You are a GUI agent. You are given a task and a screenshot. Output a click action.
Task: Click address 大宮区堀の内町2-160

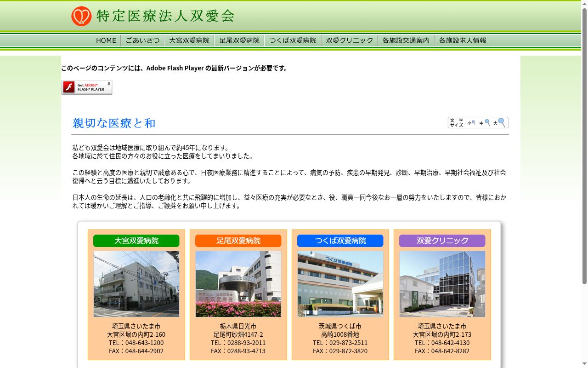click(136, 334)
